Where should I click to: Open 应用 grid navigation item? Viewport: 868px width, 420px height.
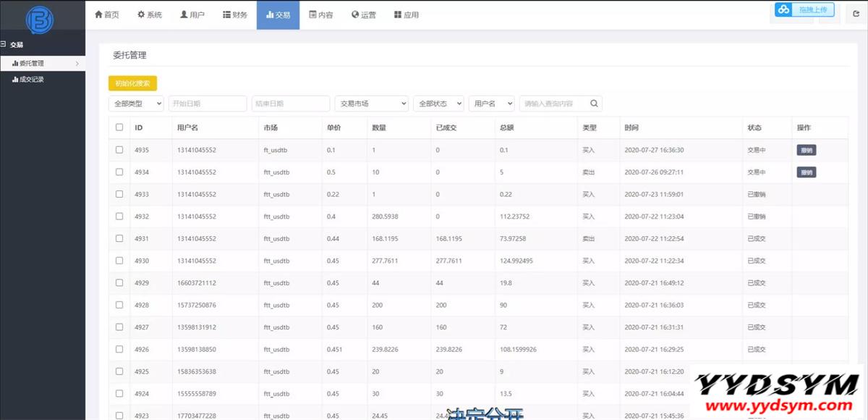[407, 14]
